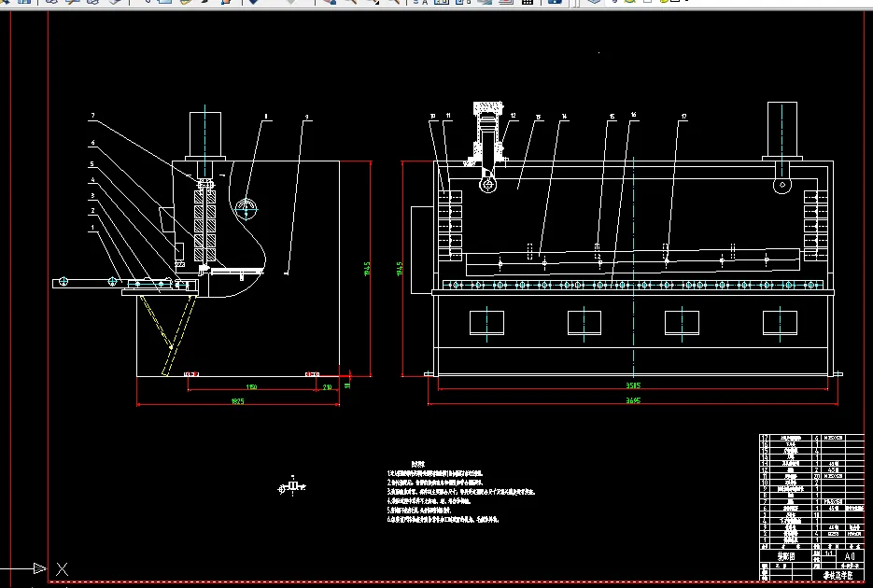873x588 pixels.
Task: Select the A0 sheet size in title block
Action: (850, 556)
